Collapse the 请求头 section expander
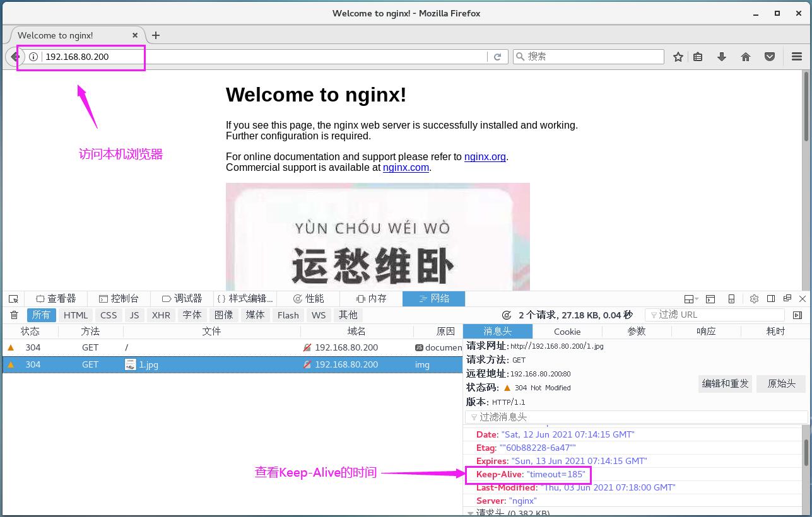The image size is (812, 517). pos(470,513)
